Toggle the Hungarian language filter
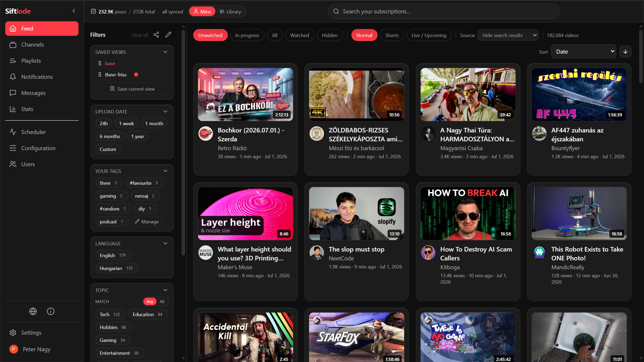Viewport: 644px width, 362px height. (x=116, y=268)
